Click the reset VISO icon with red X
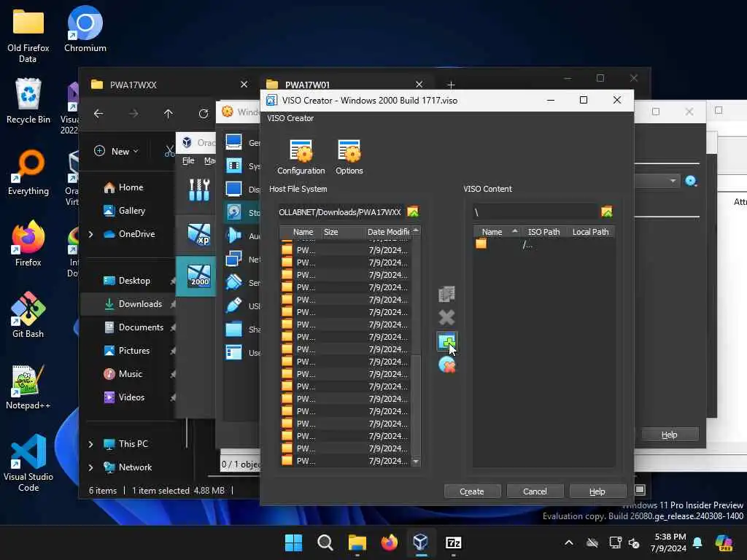Image resolution: width=747 pixels, height=560 pixels. click(x=446, y=365)
